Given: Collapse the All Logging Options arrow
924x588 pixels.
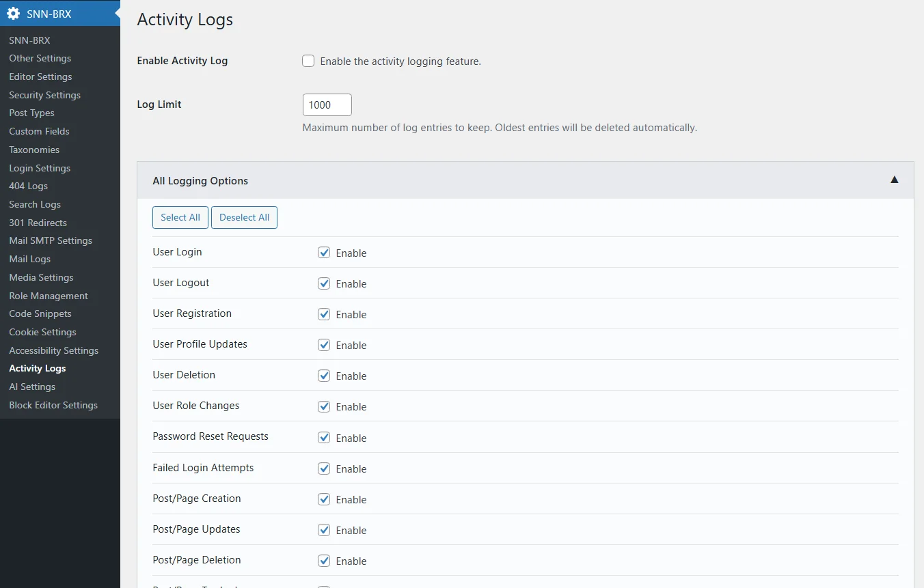Looking at the screenshot, I should point(894,180).
